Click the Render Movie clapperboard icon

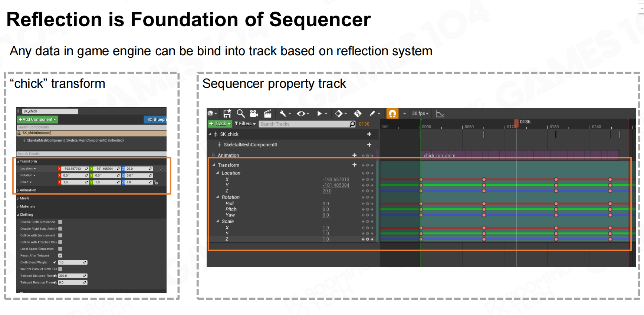[x=267, y=113]
